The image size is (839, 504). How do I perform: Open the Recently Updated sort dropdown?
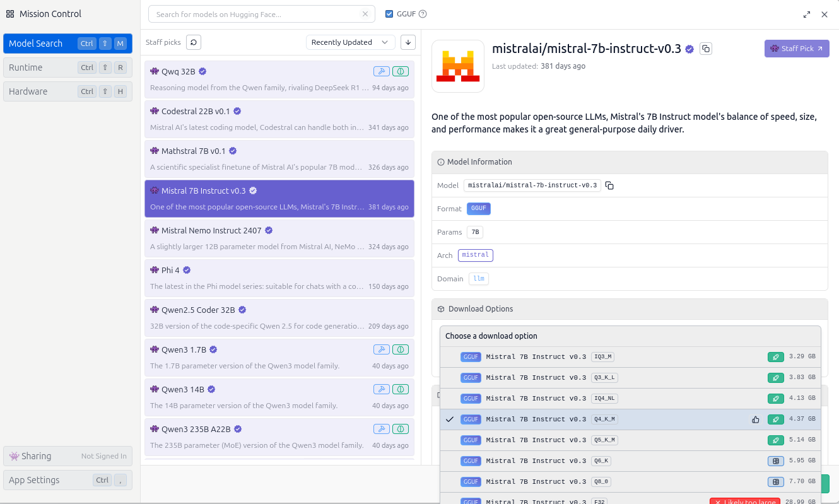pyautogui.click(x=351, y=42)
